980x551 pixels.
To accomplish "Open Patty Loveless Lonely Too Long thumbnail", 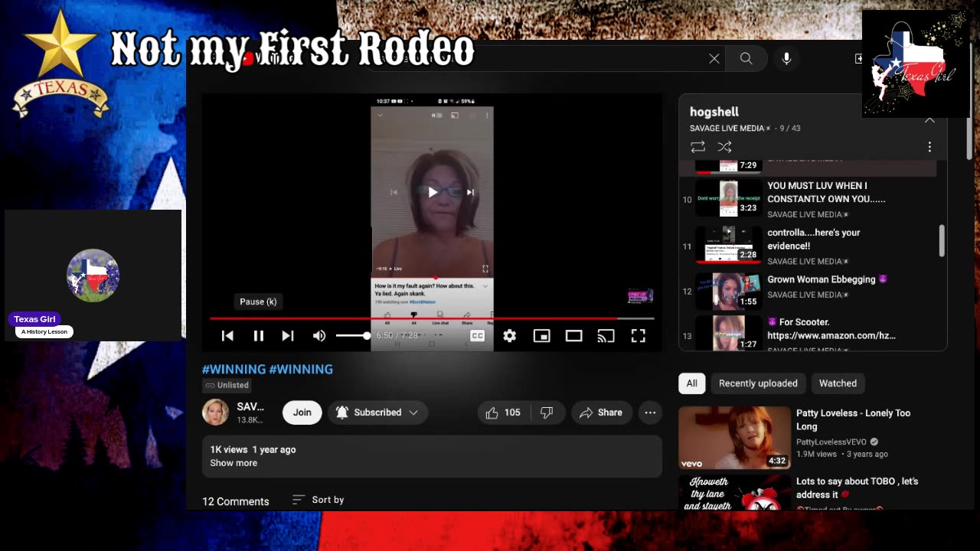I will point(734,437).
